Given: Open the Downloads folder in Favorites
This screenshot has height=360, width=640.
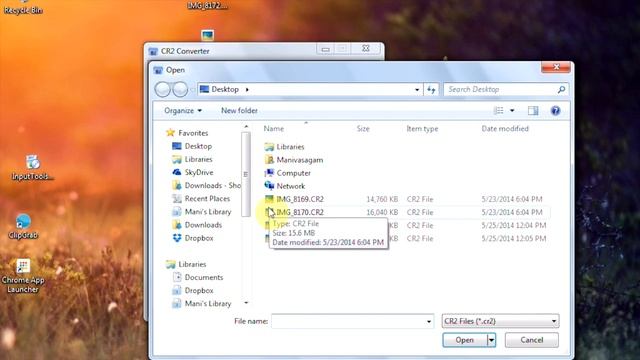Looking at the screenshot, I should coord(197,224).
